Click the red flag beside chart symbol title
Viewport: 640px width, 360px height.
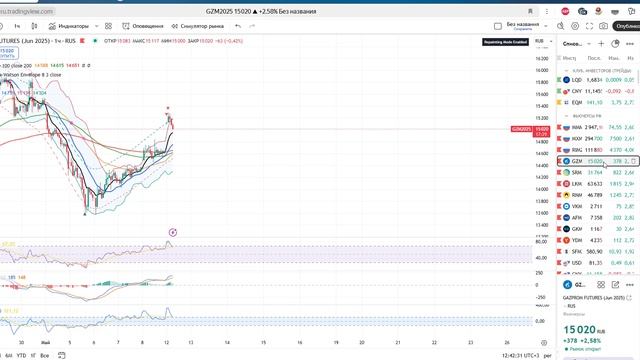[x=82, y=41]
